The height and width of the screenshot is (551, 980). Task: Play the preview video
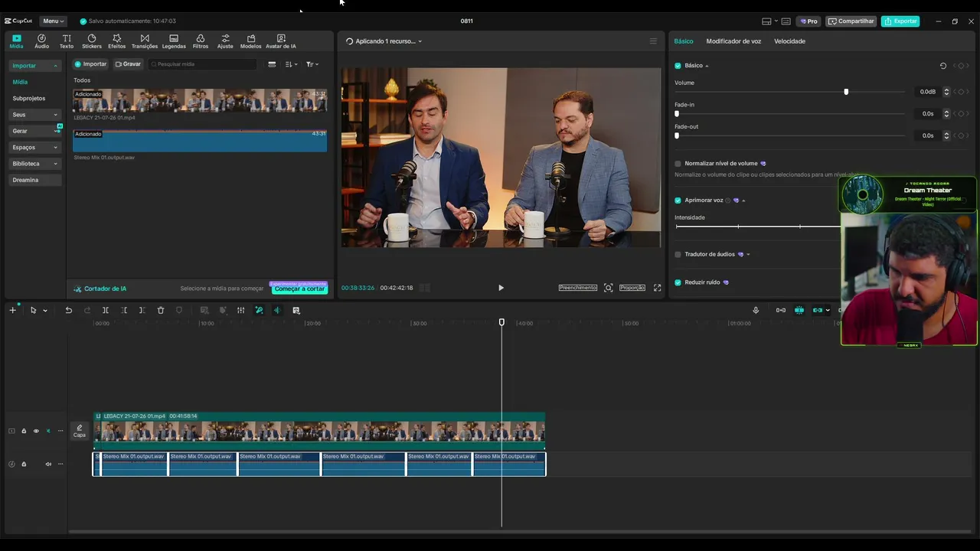(x=501, y=288)
